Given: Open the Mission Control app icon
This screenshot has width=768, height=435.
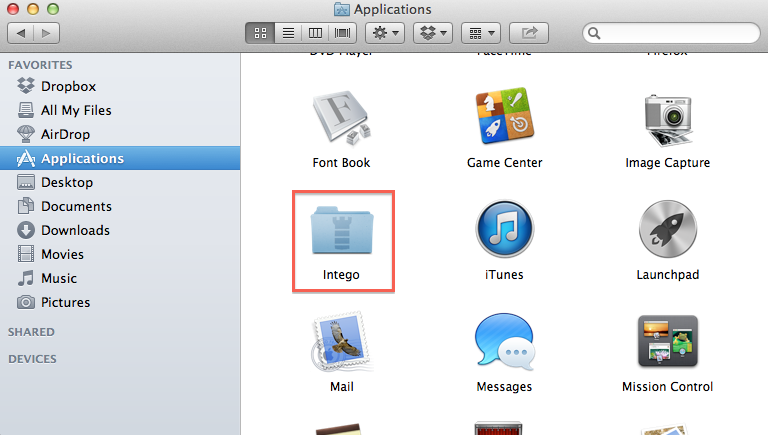Looking at the screenshot, I should pos(668,341).
